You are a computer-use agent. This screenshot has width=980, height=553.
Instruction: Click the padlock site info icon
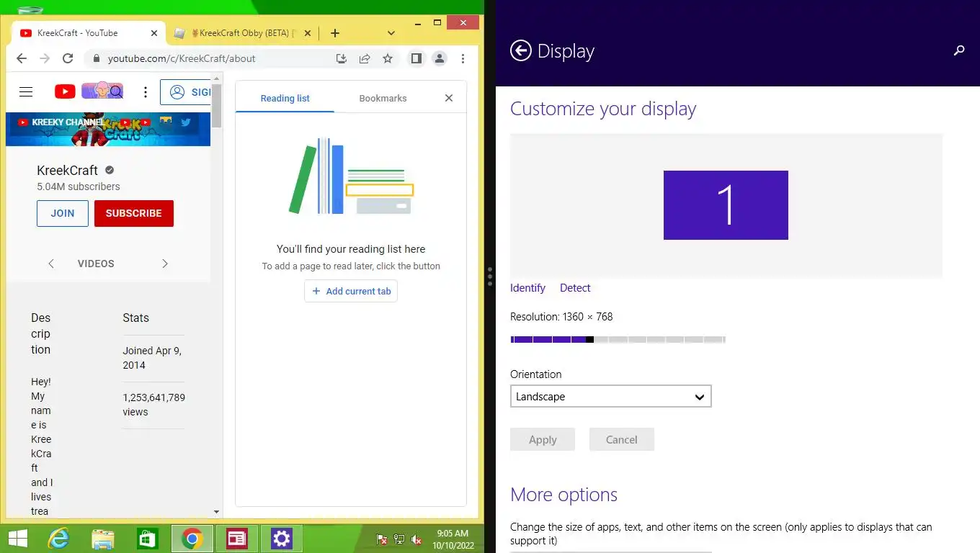(96, 58)
